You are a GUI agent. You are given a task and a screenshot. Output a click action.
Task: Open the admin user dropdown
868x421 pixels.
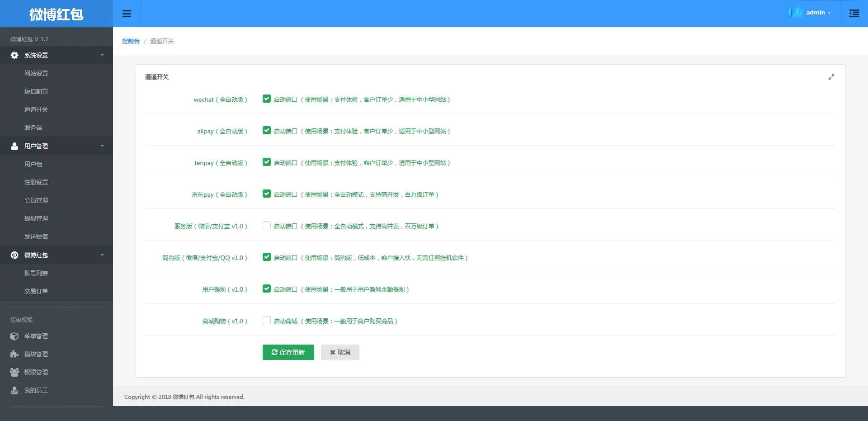[x=818, y=13]
